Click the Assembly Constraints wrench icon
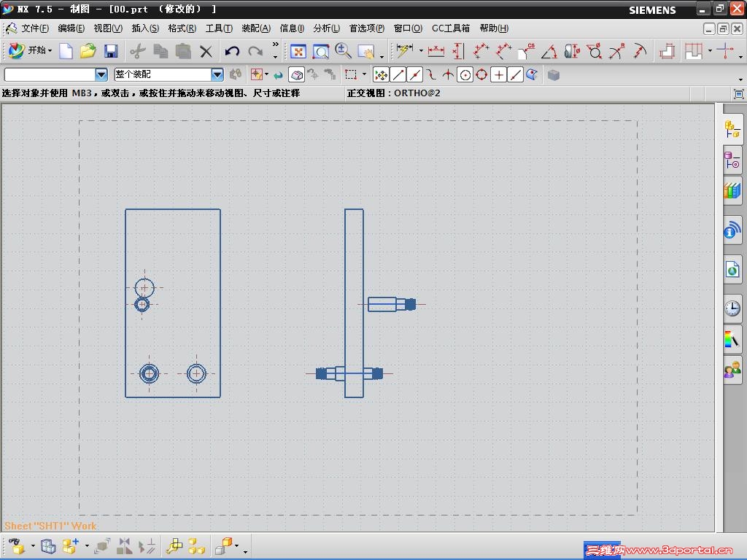The width and height of the screenshot is (747, 560). tap(174, 545)
